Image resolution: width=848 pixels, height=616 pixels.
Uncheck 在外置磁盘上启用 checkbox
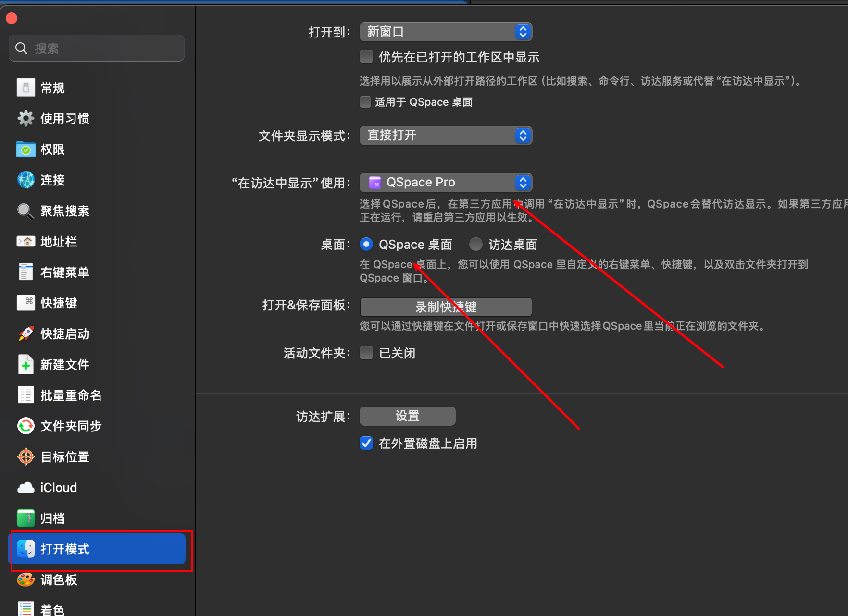[x=366, y=443]
